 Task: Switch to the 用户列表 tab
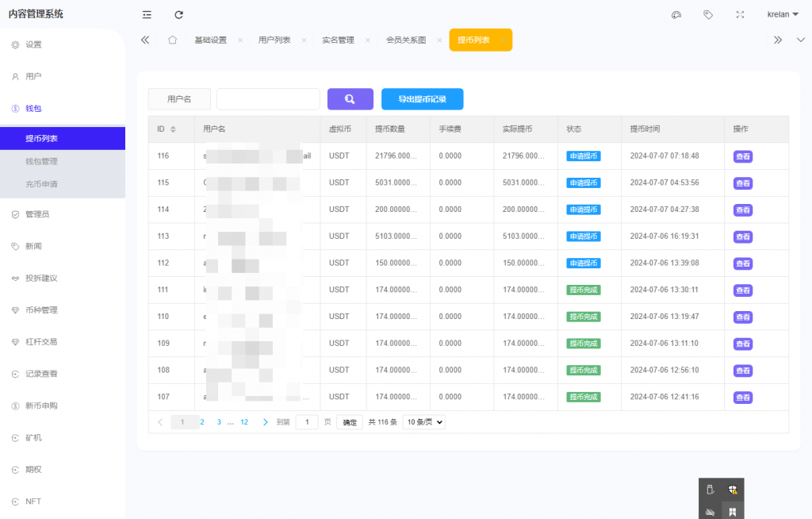click(274, 40)
